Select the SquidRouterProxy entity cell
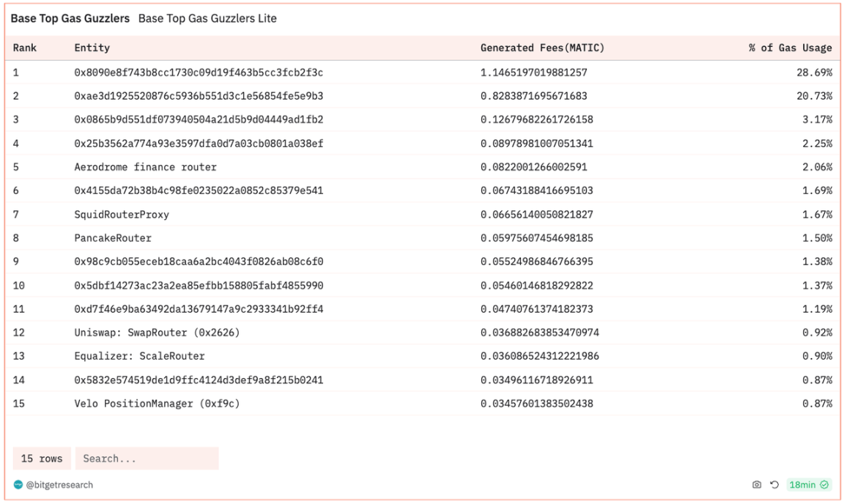844x504 pixels. pyautogui.click(x=122, y=215)
